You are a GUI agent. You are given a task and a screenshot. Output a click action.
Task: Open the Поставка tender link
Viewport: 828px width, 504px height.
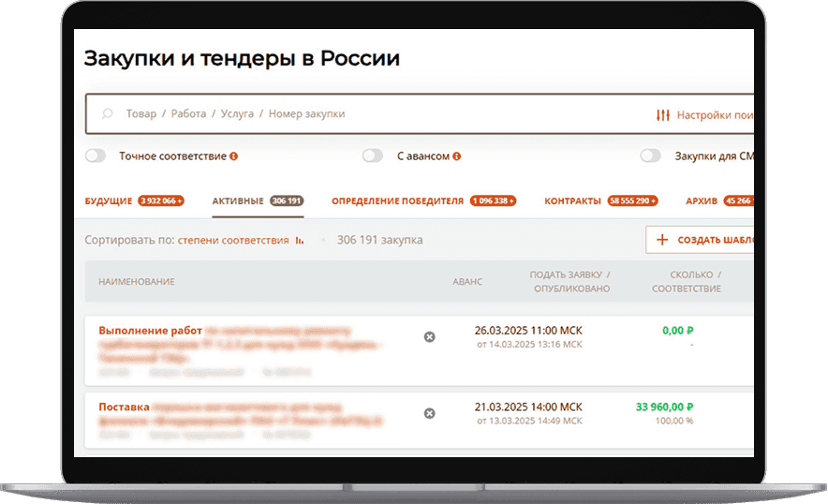[124, 408]
